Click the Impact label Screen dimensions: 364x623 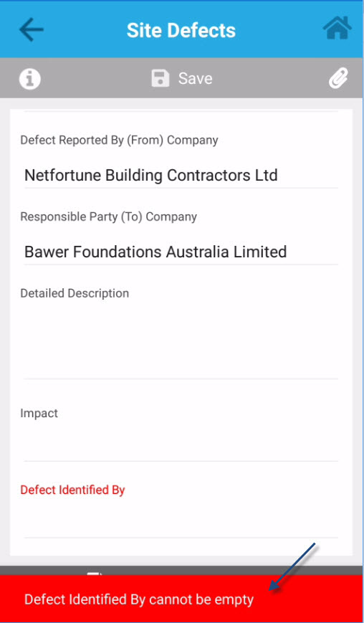coord(39,413)
